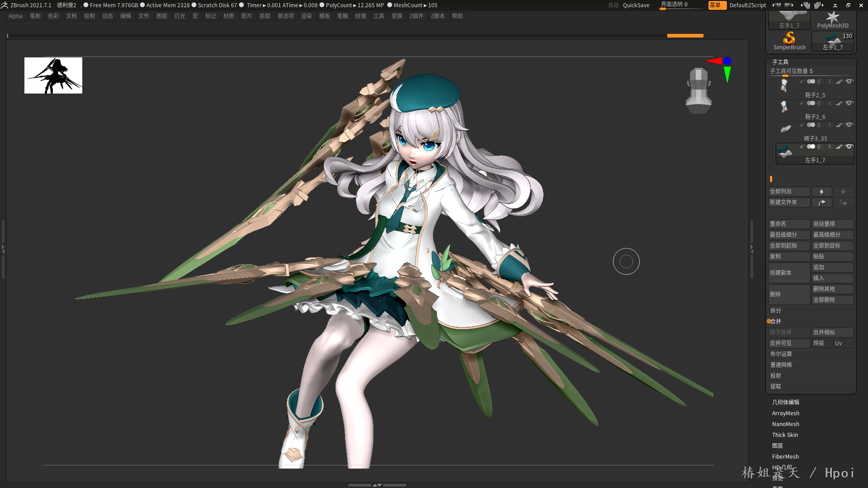Click the silhouette thumbnail preview
This screenshot has height=488, width=868.
(x=53, y=75)
